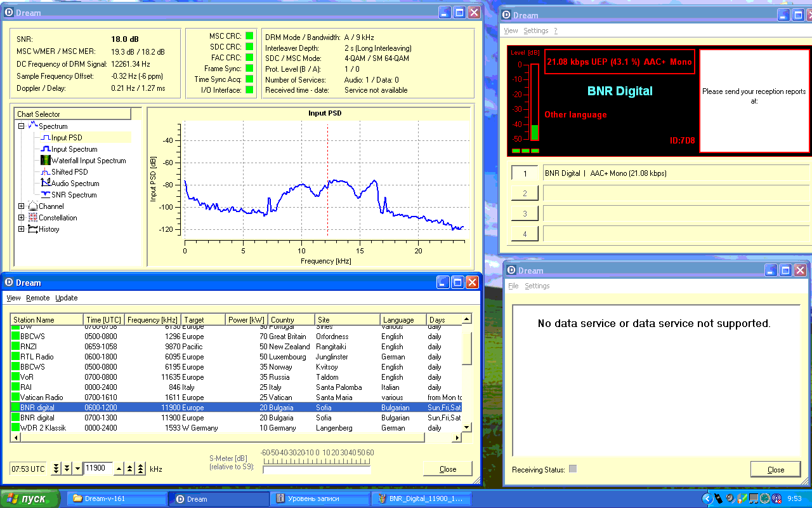
Task: Click the green marker beside Vatican Radio
Action: tap(15, 398)
